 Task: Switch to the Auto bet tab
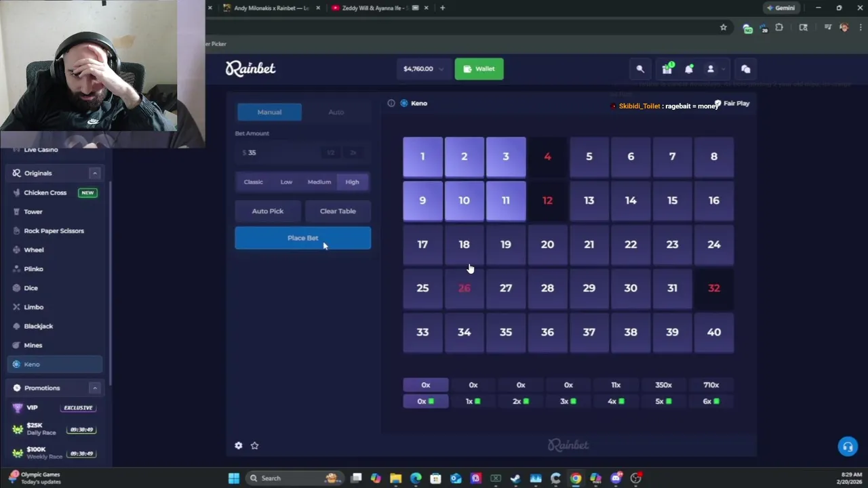click(x=336, y=112)
